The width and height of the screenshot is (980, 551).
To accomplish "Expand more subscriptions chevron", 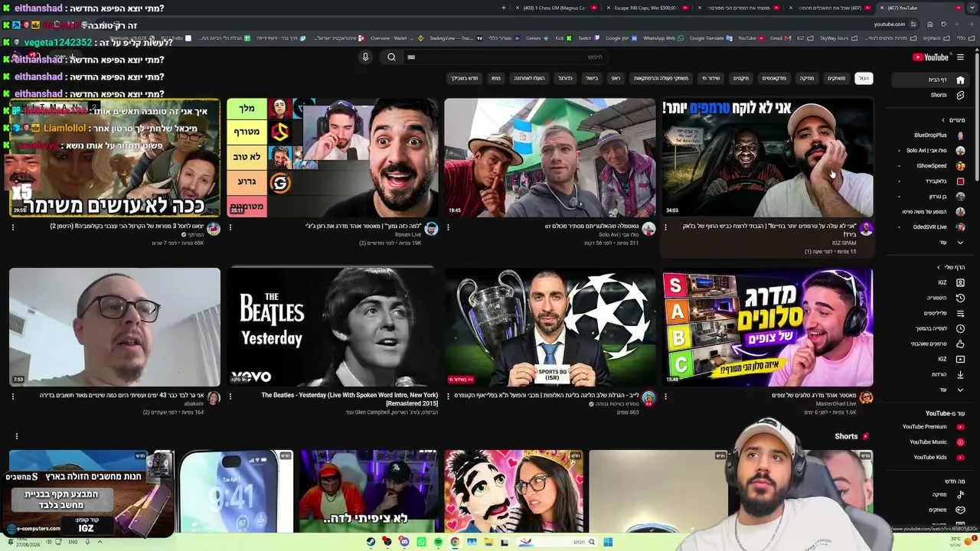I will [960, 243].
